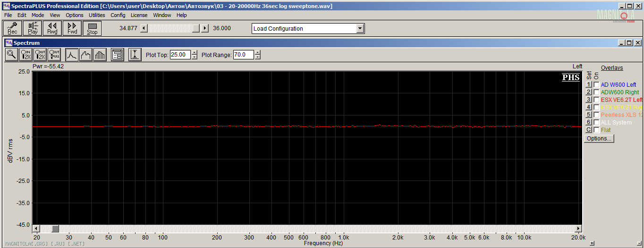Click the playback position slider thumb

coord(196,28)
